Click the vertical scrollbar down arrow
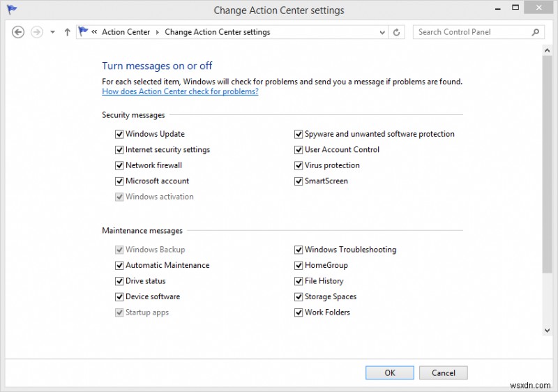 [547, 331]
